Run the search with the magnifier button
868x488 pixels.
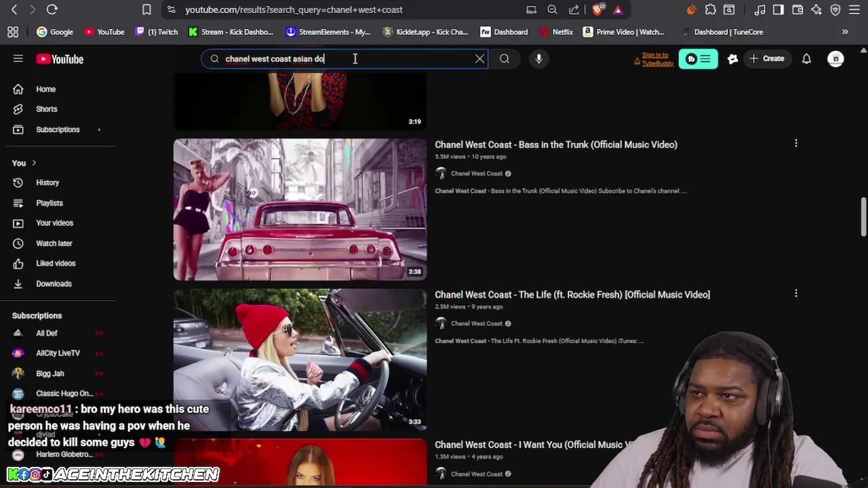505,59
